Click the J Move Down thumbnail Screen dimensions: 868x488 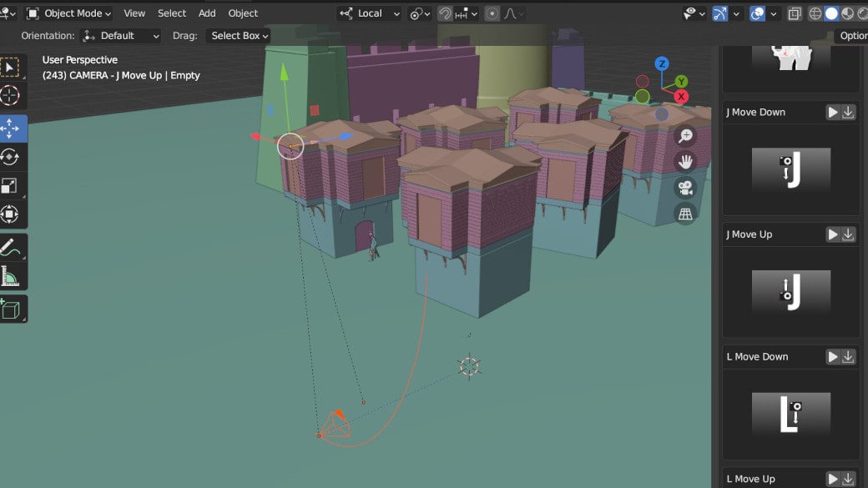(790, 169)
